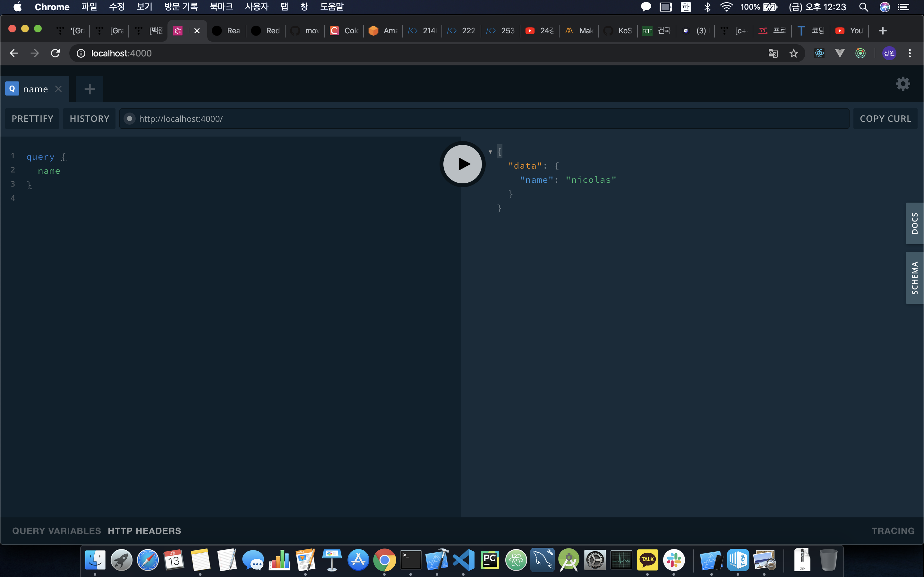Collapse the JSON response root triangle
924x577 pixels.
[x=490, y=152]
